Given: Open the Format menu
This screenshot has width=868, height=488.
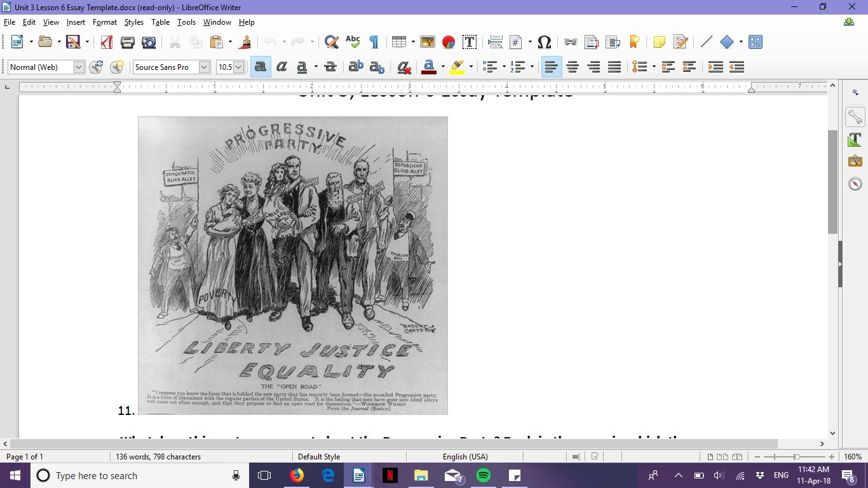Looking at the screenshot, I should coord(105,22).
